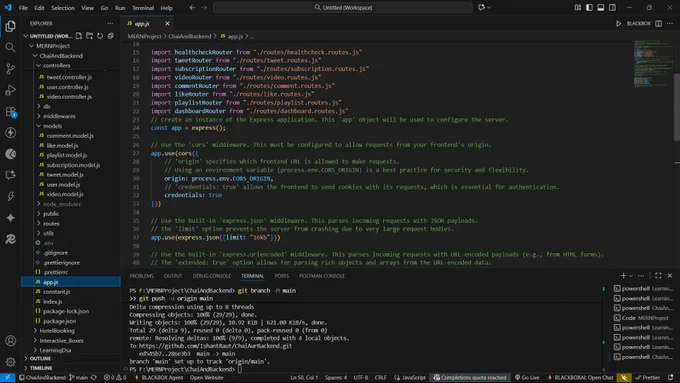
Task: Open video.model.js in explorer
Action: pos(65,194)
